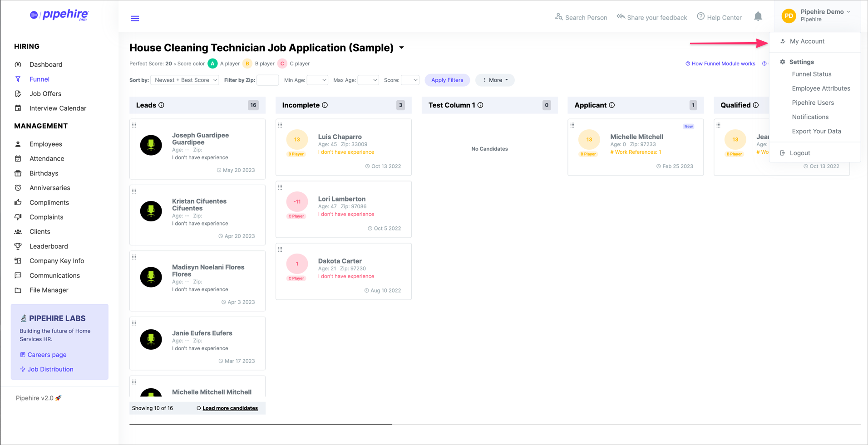Click drag handle on Joseph Guardipee card
Viewport: 868px width, 445px height.
pyautogui.click(x=134, y=125)
